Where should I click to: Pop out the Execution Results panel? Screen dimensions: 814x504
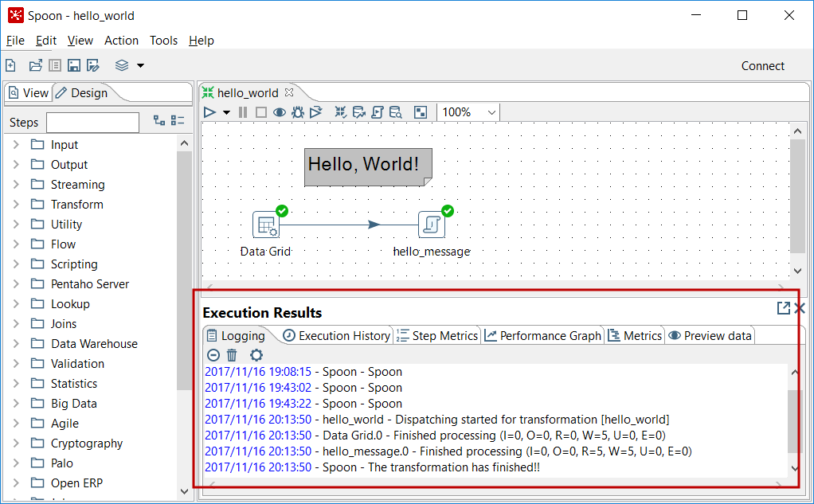[x=784, y=308]
